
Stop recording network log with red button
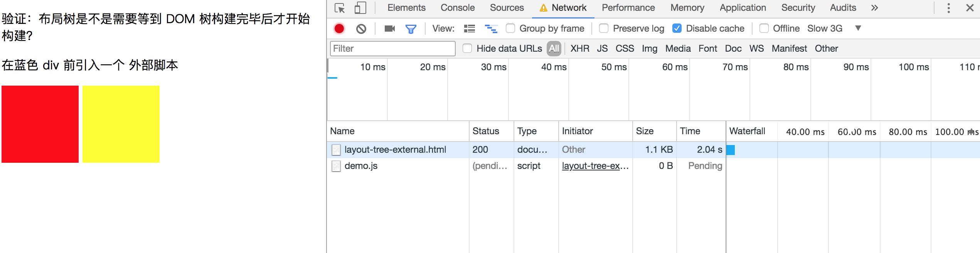click(x=339, y=29)
